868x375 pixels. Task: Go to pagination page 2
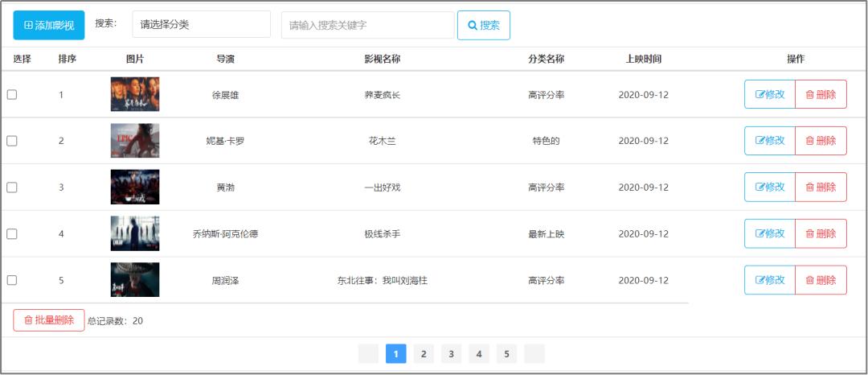coord(424,353)
